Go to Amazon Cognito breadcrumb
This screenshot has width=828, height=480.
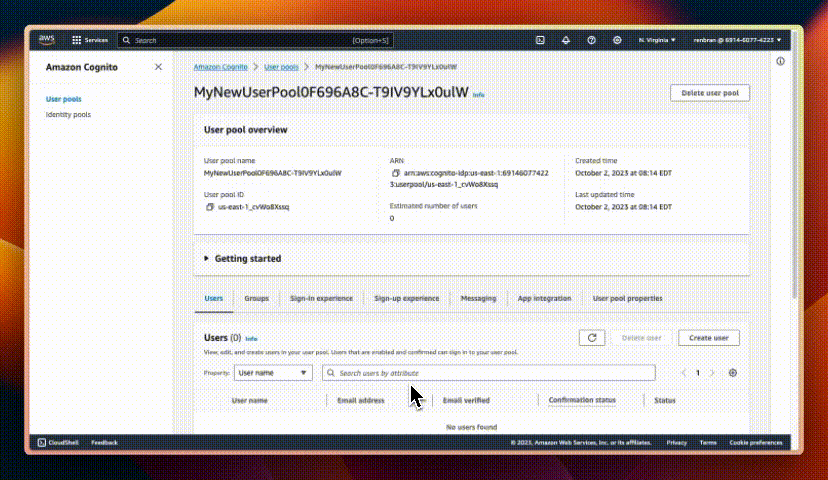(220, 67)
